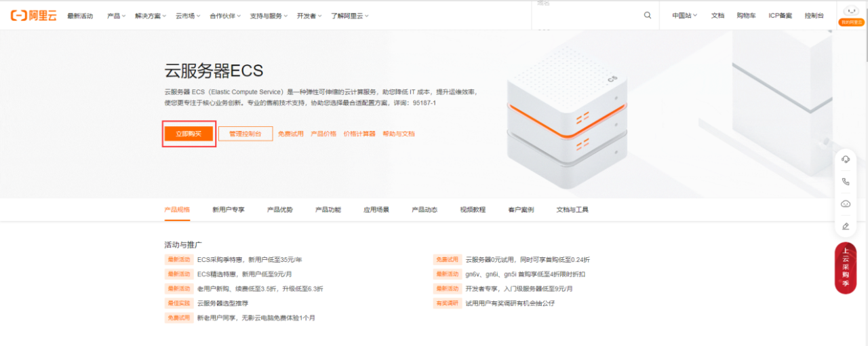This screenshot has width=868, height=346.
Task: Click the 上云采购季 red promo badge
Action: click(846, 268)
